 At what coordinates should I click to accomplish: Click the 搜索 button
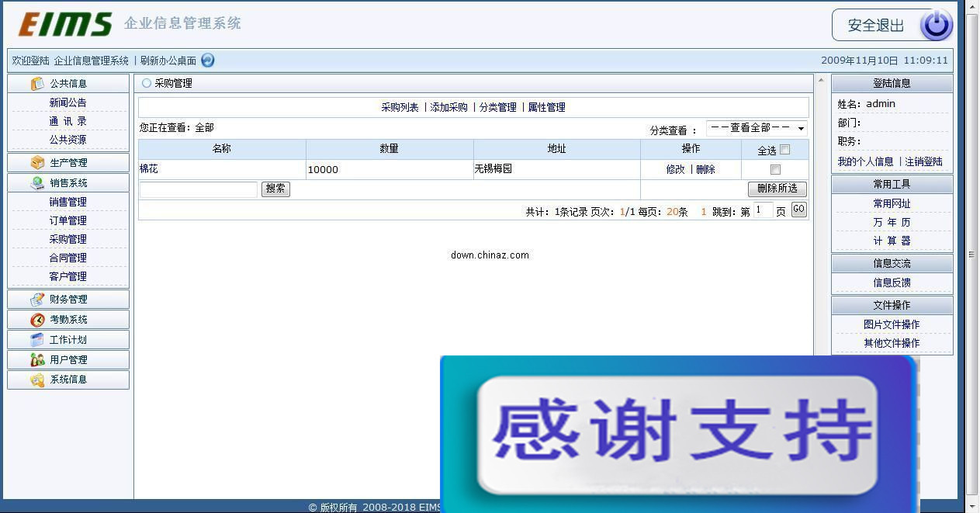[x=275, y=189]
